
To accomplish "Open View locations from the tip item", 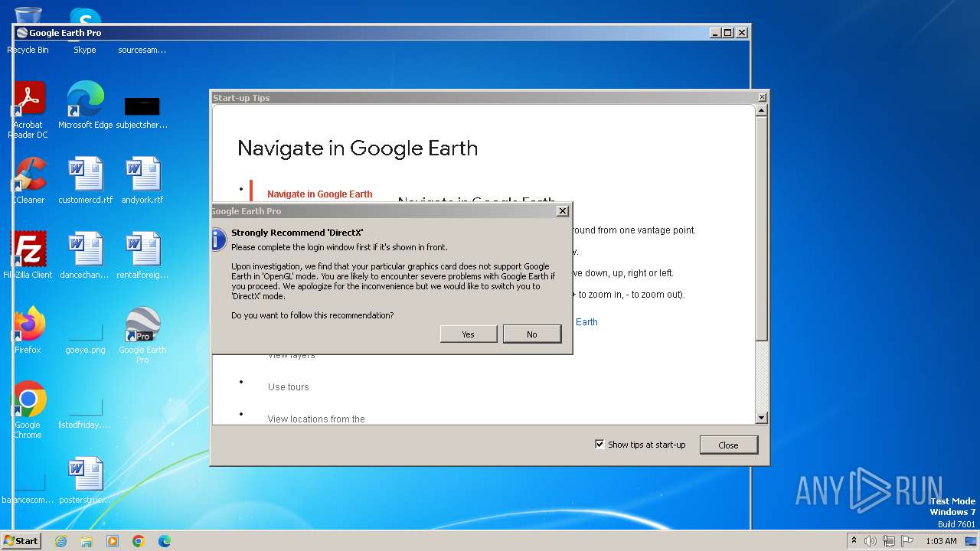I will [316, 419].
